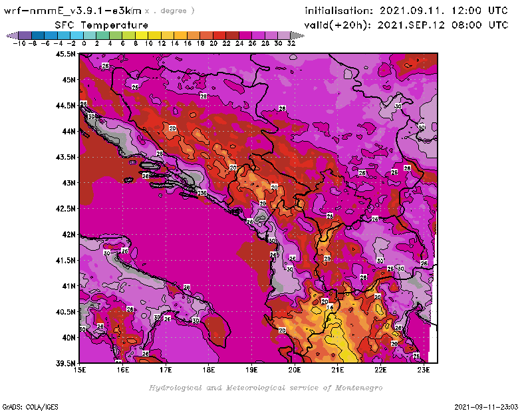The height and width of the screenshot is (411, 532).
Task: Click the blue legend swatch between -6 and -4
Action: (51, 35)
